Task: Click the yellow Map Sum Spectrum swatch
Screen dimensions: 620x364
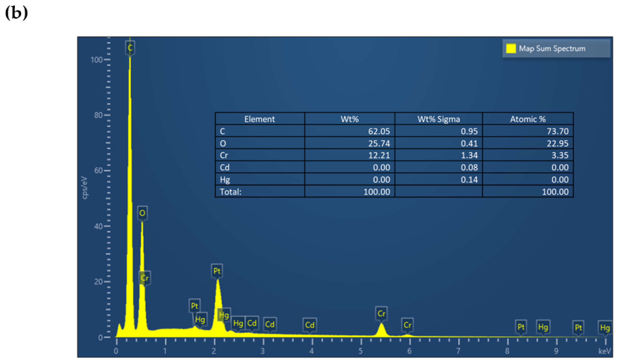Action: tap(511, 48)
